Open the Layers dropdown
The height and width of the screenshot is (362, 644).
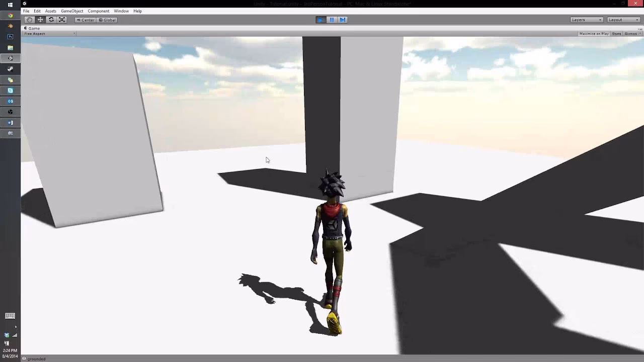pos(587,20)
